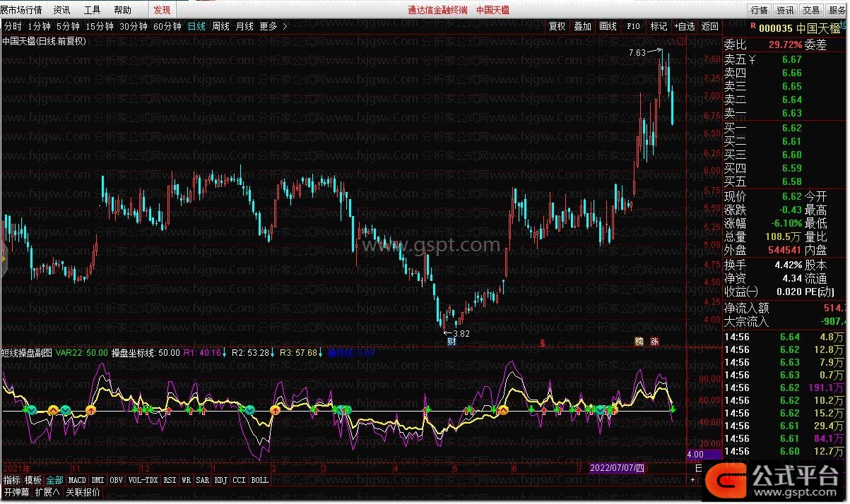Image resolution: width=850 pixels, height=504 pixels.
Task: Open 模板 template tab
Action: tap(33, 480)
